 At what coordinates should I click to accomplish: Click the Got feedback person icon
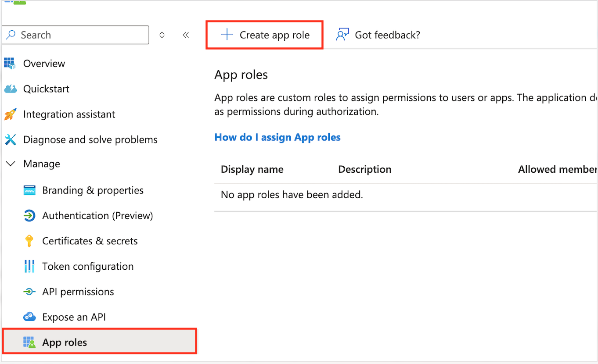click(342, 35)
